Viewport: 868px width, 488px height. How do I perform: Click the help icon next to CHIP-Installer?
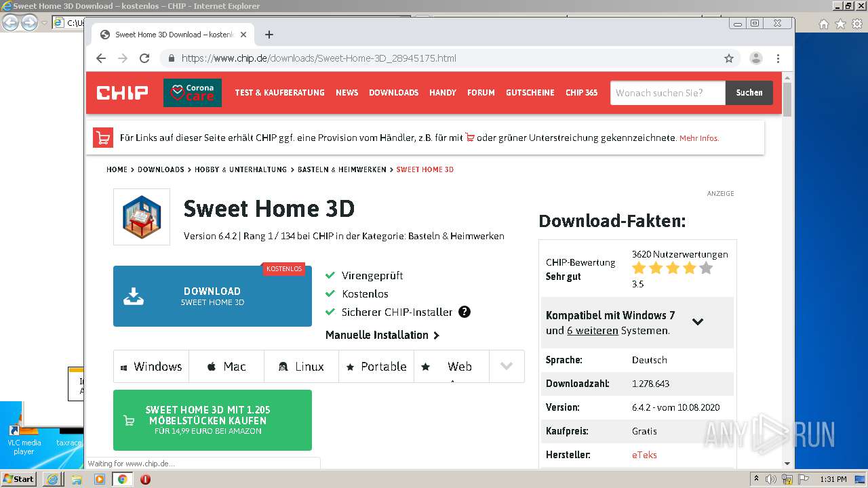click(x=465, y=312)
